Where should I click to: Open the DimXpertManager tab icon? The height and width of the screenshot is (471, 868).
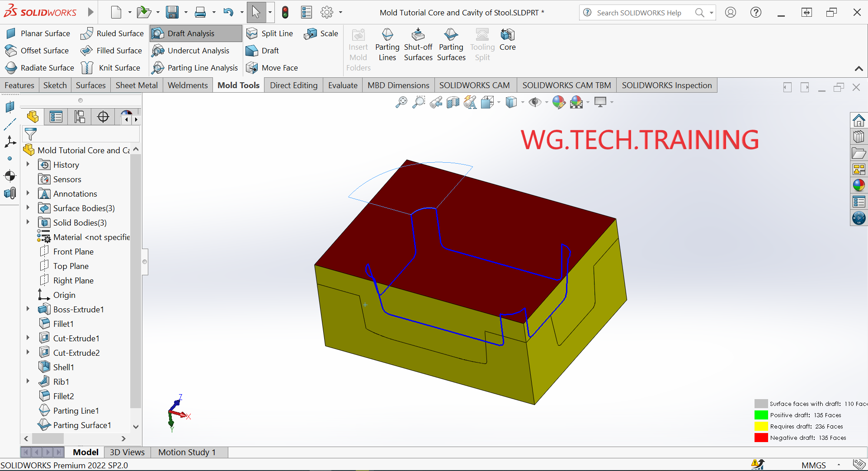[103, 117]
